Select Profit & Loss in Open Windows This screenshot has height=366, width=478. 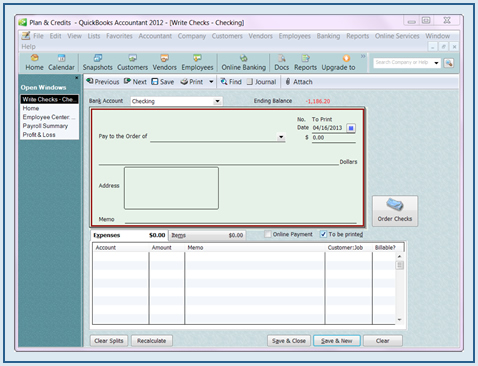point(49,135)
